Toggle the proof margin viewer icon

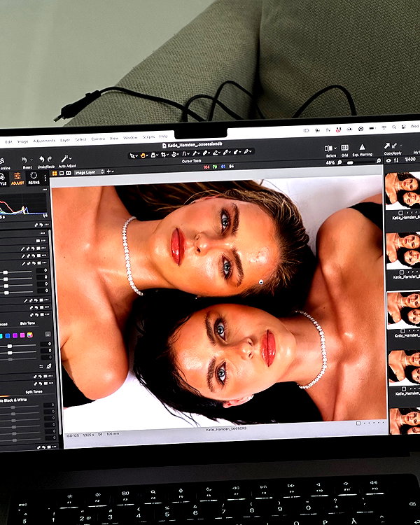(x=69, y=173)
